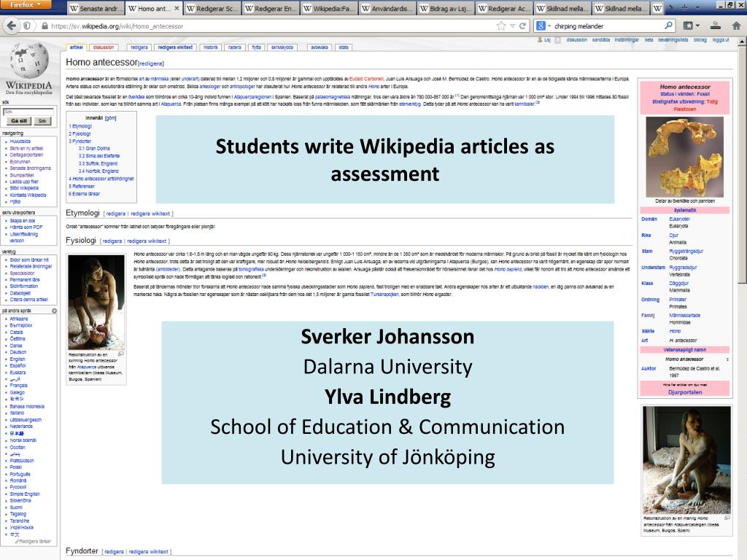Viewport: 747px width, 560px height.
Task: Open the Deutsch language version link
Action: [x=18, y=352]
